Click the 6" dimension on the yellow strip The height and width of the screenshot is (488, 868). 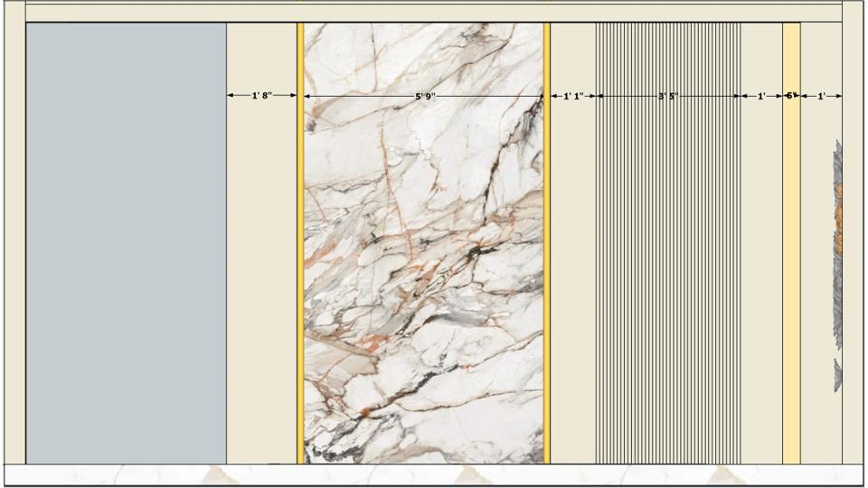(x=790, y=96)
